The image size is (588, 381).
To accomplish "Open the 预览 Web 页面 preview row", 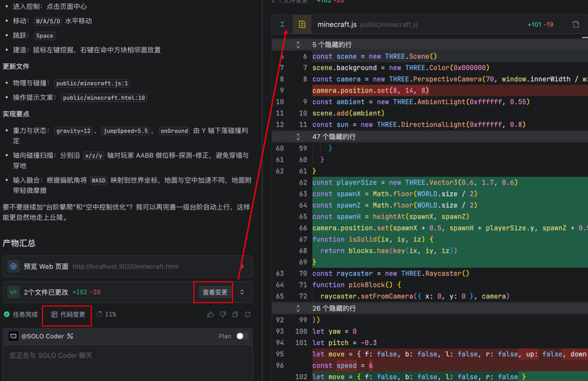I will point(127,266).
